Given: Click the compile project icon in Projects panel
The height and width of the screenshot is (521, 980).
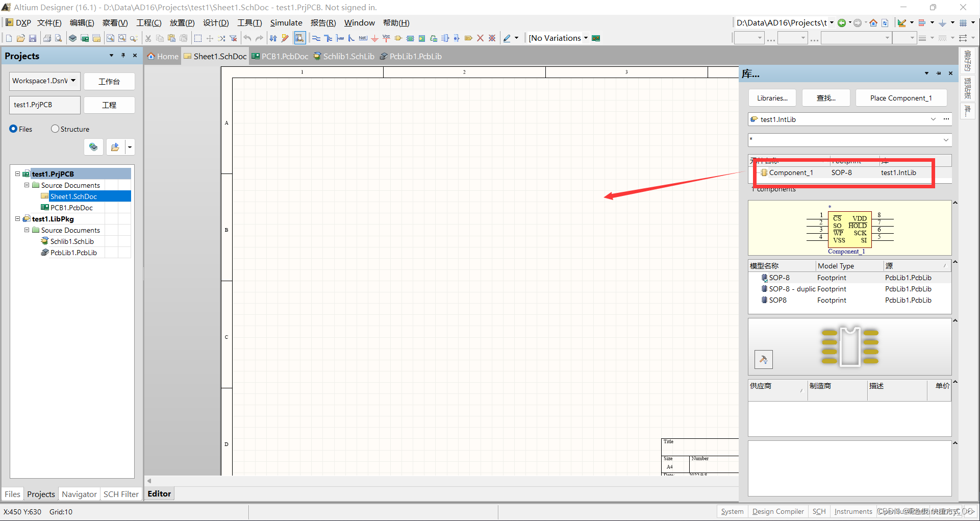Looking at the screenshot, I should click(x=93, y=147).
